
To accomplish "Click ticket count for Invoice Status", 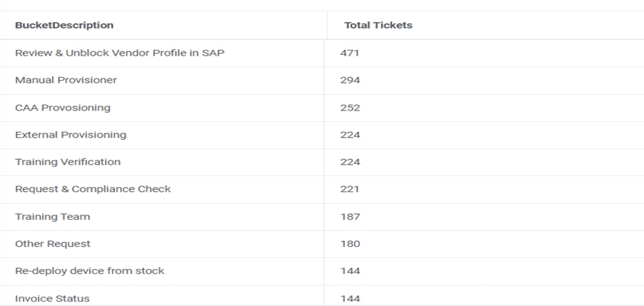I will [x=350, y=298].
